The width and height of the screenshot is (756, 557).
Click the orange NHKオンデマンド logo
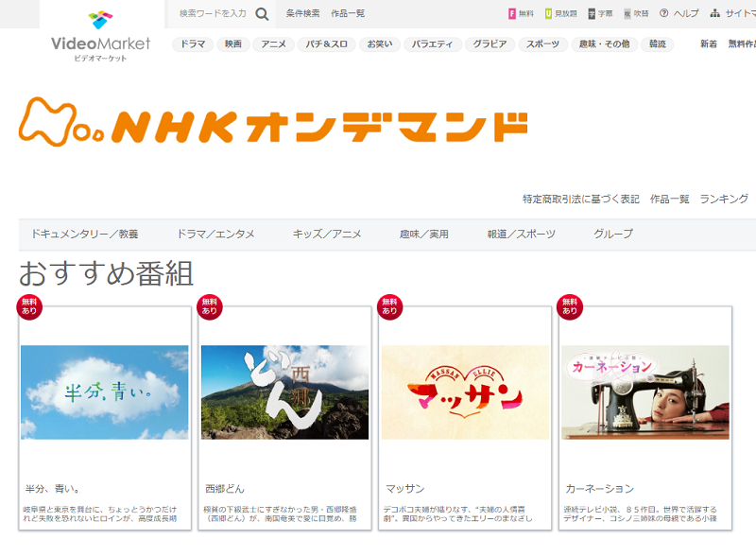click(x=273, y=122)
